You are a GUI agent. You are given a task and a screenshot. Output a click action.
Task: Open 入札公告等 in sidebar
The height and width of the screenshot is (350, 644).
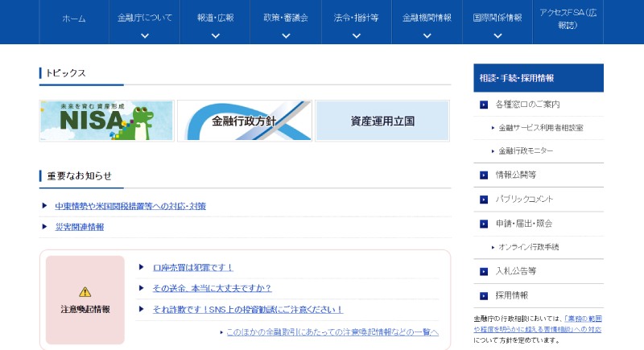pos(516,271)
